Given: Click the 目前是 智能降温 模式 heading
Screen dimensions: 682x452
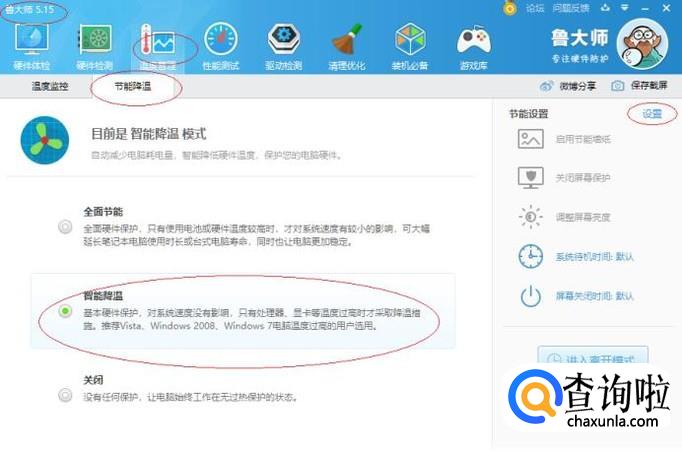Looking at the screenshot, I should [x=148, y=134].
